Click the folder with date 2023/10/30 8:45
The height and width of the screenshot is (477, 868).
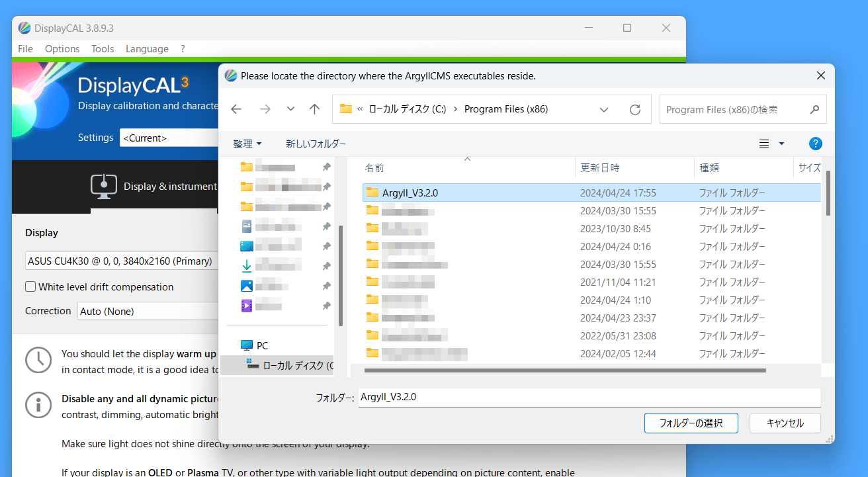point(591,229)
